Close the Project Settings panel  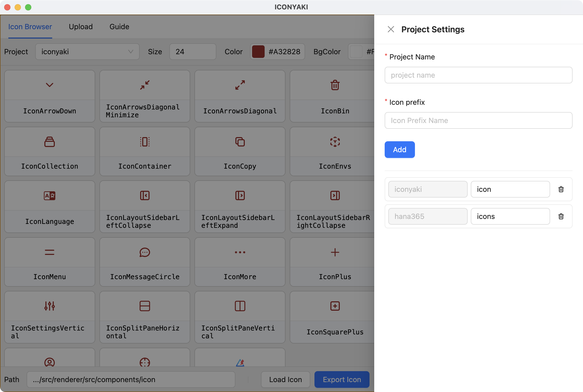click(x=391, y=29)
